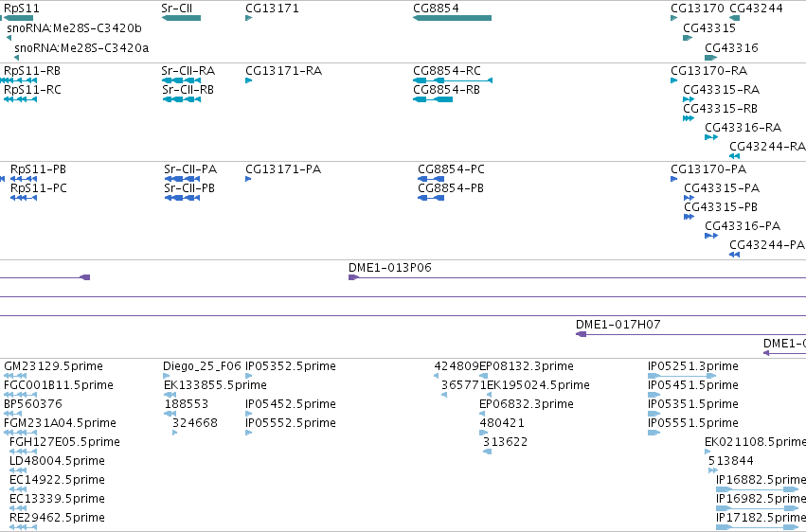Click the 480421 EST label
806x532 pixels.
tap(502, 423)
